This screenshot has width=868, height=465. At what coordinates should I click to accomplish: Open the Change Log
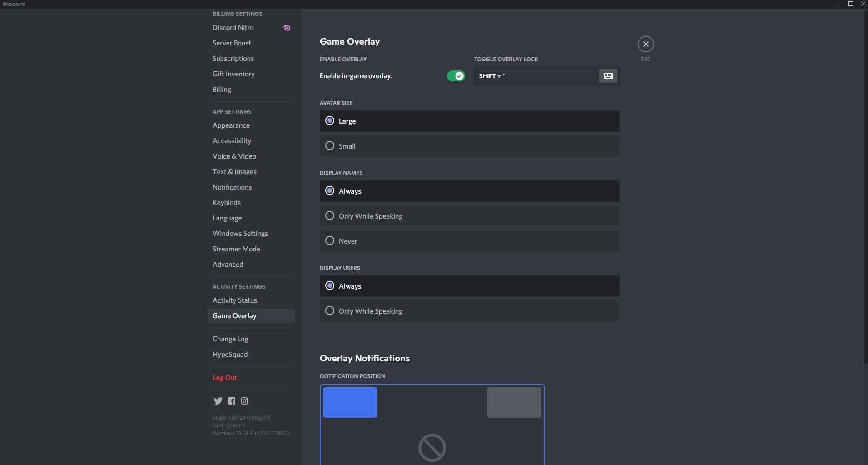tap(230, 339)
